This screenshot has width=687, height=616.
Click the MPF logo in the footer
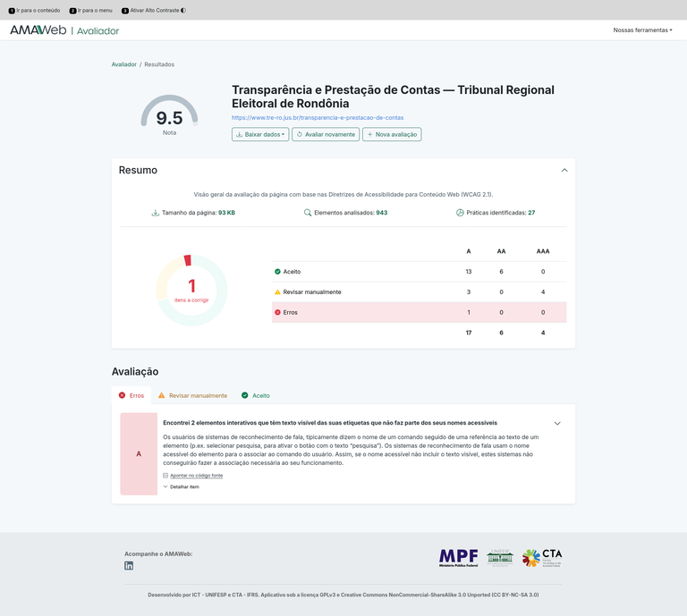click(459, 558)
